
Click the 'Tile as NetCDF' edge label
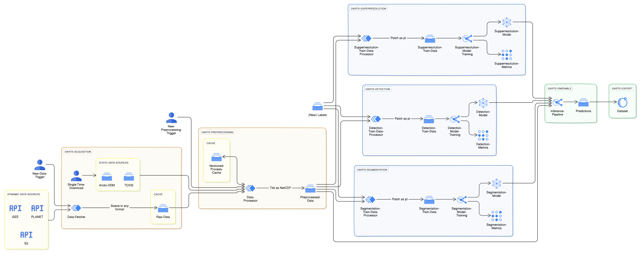coord(280,188)
